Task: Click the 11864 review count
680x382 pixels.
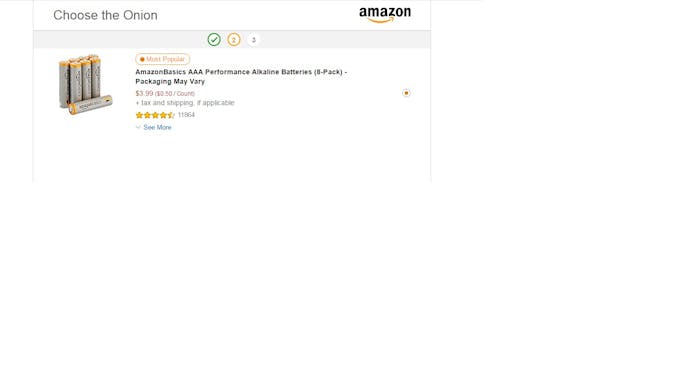Action: (186, 115)
